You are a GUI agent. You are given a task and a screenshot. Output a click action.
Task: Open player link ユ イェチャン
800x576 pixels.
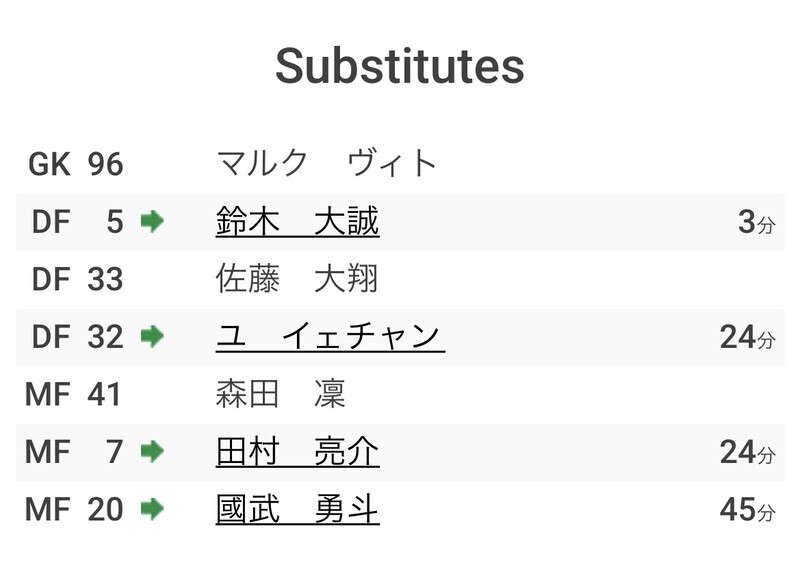(330, 337)
